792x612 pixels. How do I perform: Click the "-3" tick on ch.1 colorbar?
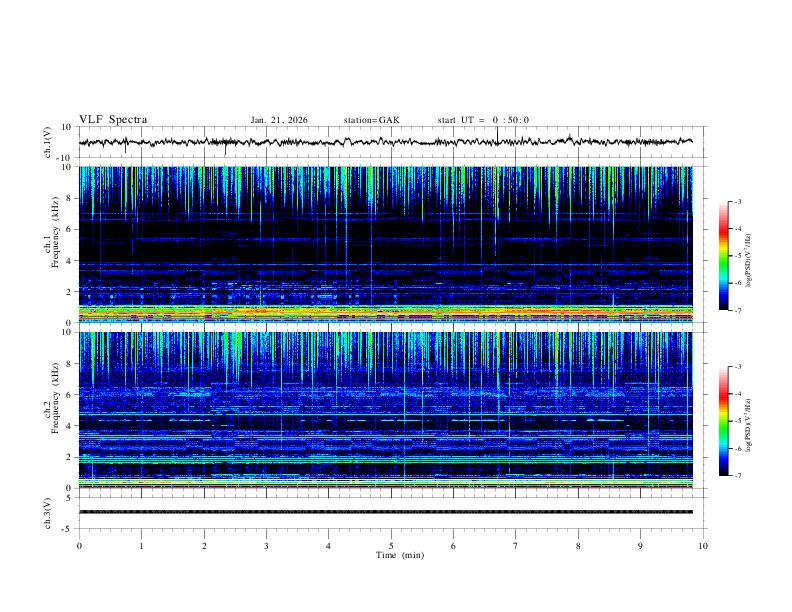pos(737,201)
